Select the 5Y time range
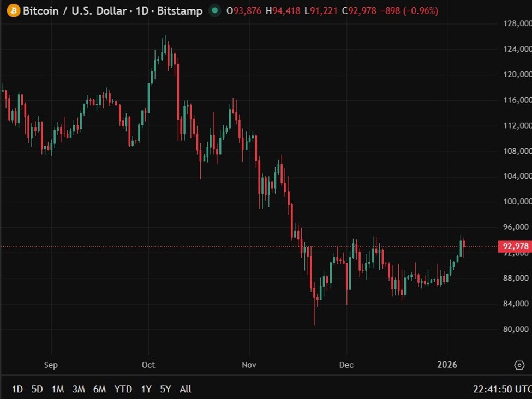Image resolution: width=532 pixels, height=399 pixels. point(165,389)
